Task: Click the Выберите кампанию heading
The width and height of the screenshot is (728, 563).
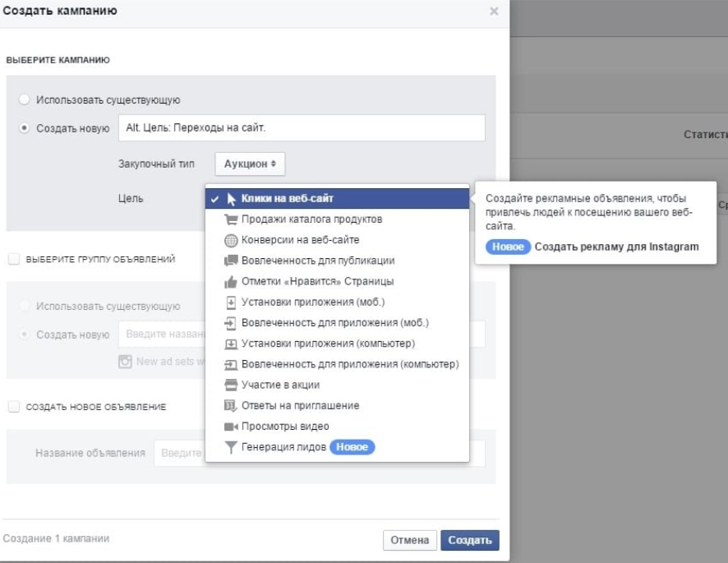Action: (x=58, y=60)
